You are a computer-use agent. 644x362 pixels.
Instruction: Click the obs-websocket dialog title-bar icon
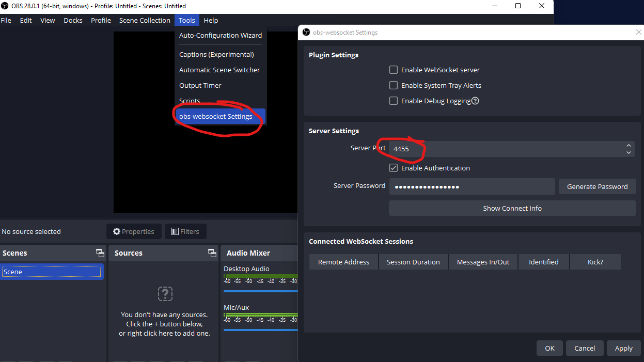306,32
